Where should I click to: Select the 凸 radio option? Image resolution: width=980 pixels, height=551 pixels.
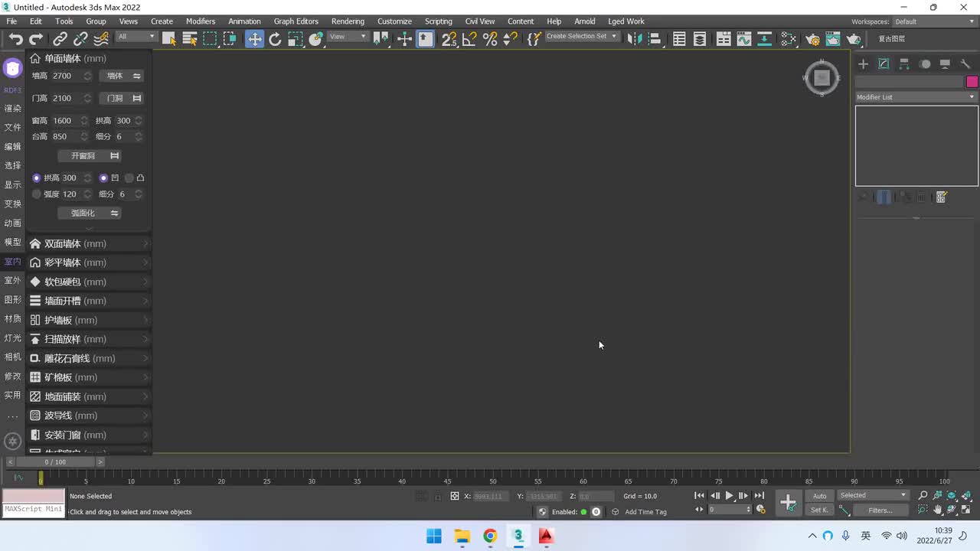click(x=129, y=178)
